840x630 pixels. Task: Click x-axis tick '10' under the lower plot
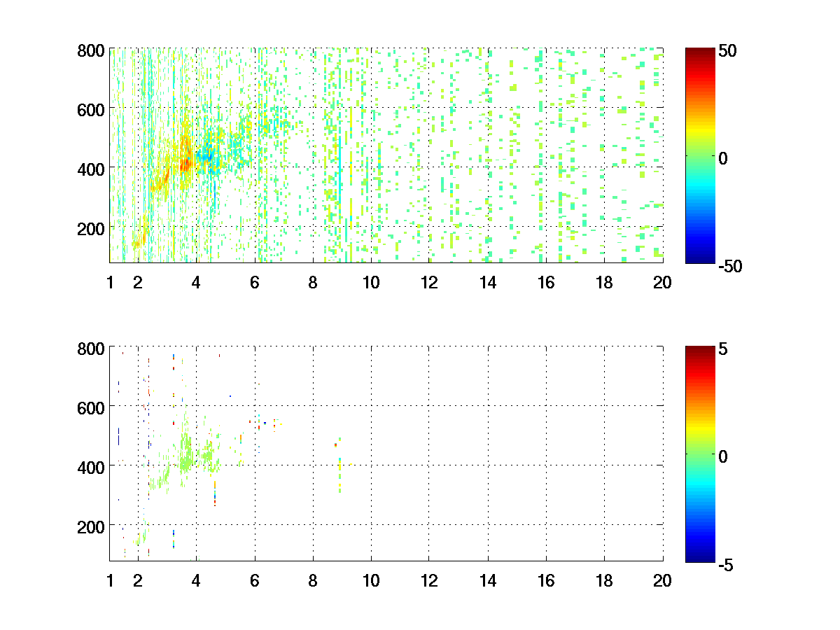(371, 580)
